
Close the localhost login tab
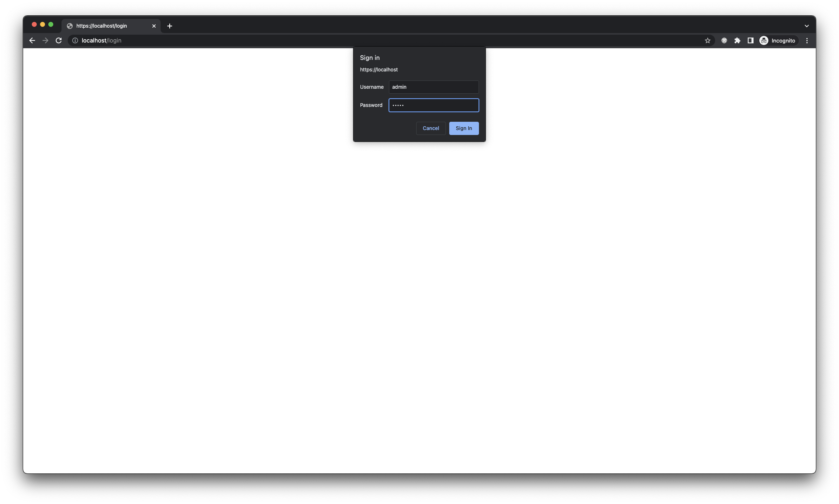pos(154,26)
